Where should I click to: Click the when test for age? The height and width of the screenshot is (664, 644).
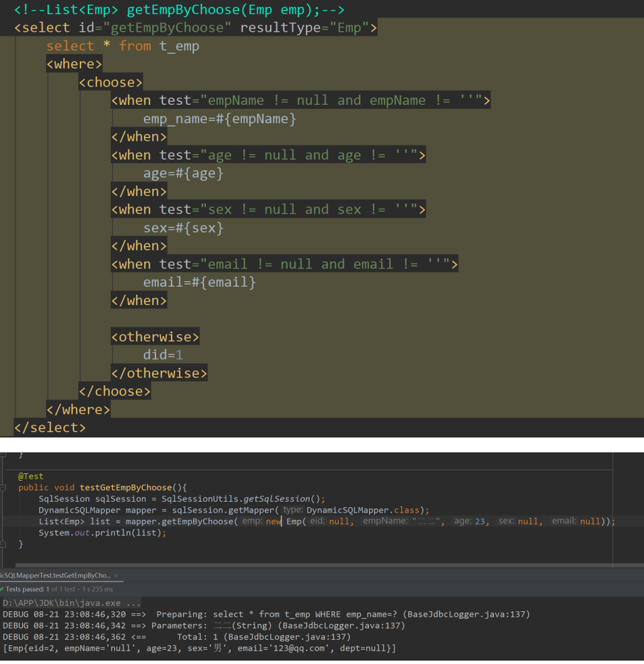[x=268, y=155]
